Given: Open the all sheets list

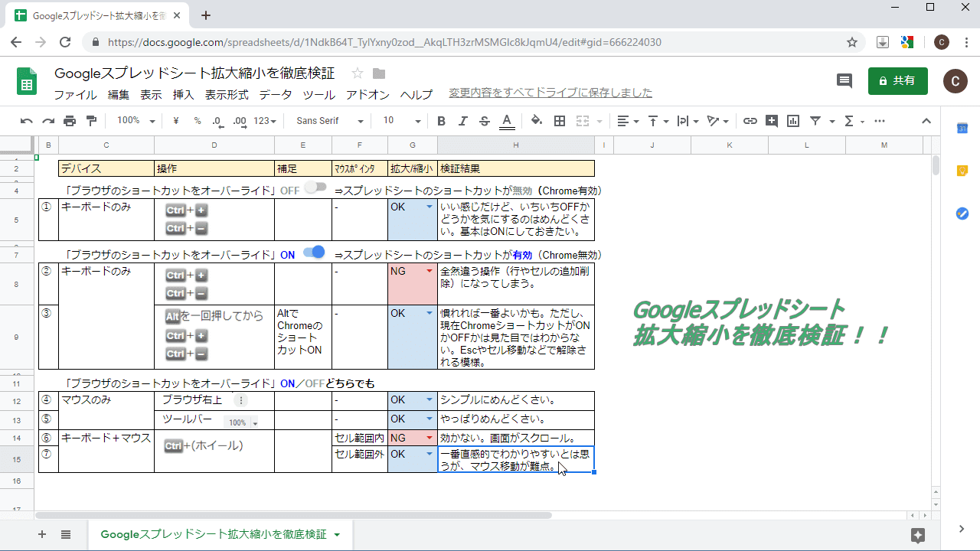Looking at the screenshot, I should pyautogui.click(x=66, y=534).
